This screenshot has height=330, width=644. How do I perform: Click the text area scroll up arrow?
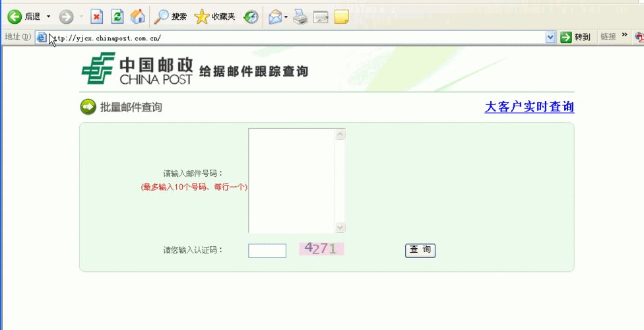coord(340,134)
